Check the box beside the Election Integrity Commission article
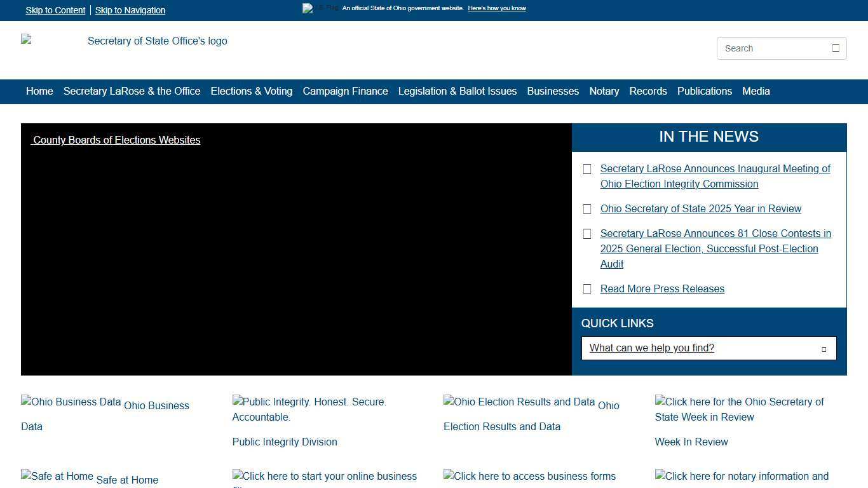 [x=587, y=168]
